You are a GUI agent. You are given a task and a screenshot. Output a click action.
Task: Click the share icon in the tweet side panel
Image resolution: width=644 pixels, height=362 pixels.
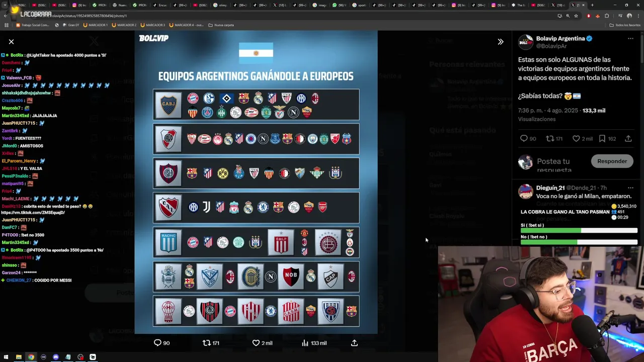(628, 139)
